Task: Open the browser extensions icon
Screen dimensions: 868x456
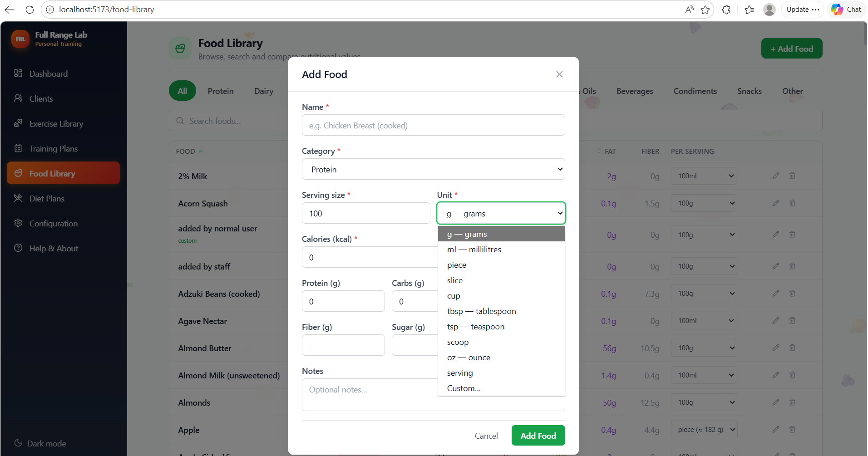Action: click(x=726, y=10)
